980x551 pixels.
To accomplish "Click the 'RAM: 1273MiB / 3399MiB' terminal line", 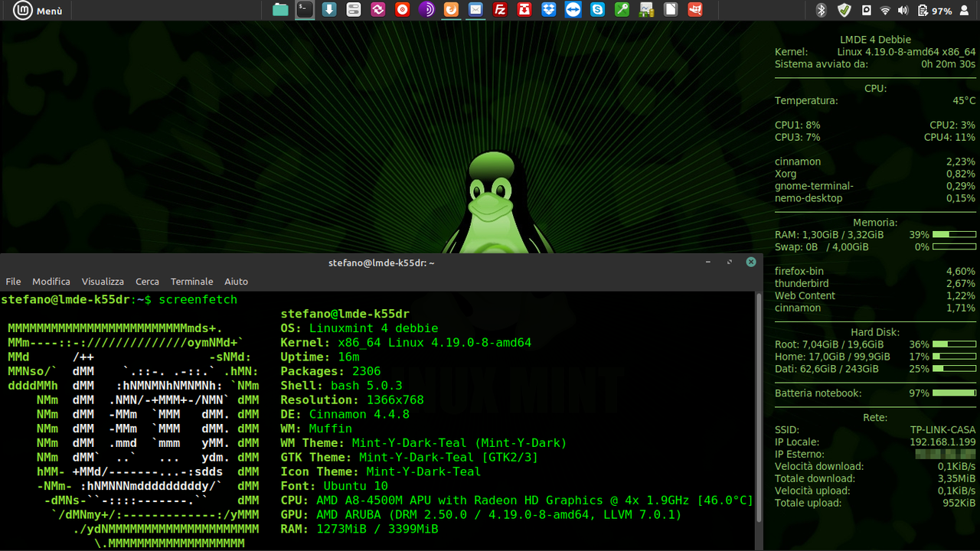I will point(360,529).
